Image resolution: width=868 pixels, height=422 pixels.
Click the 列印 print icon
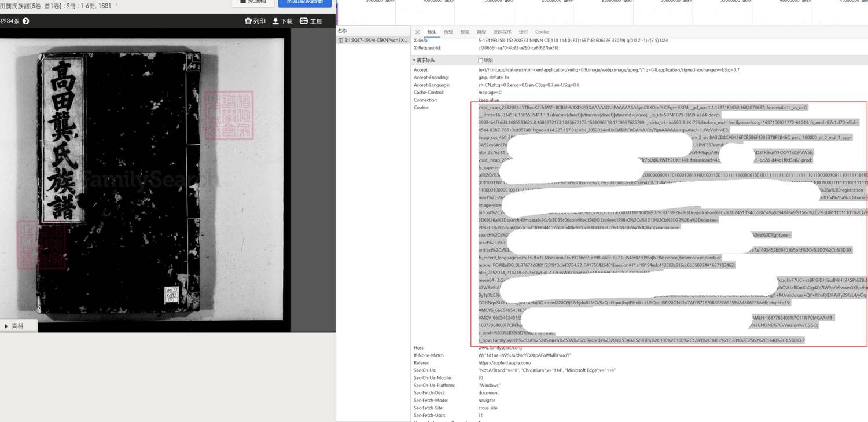(248, 21)
